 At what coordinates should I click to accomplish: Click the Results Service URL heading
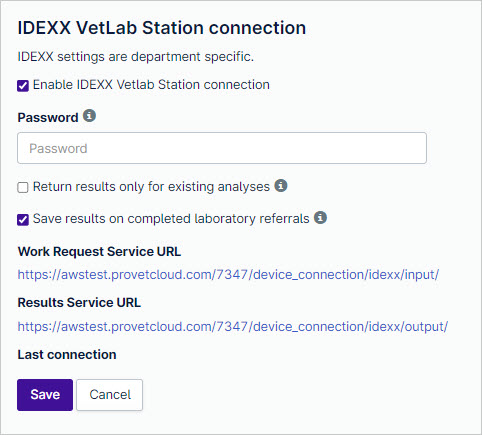pyautogui.click(x=79, y=303)
